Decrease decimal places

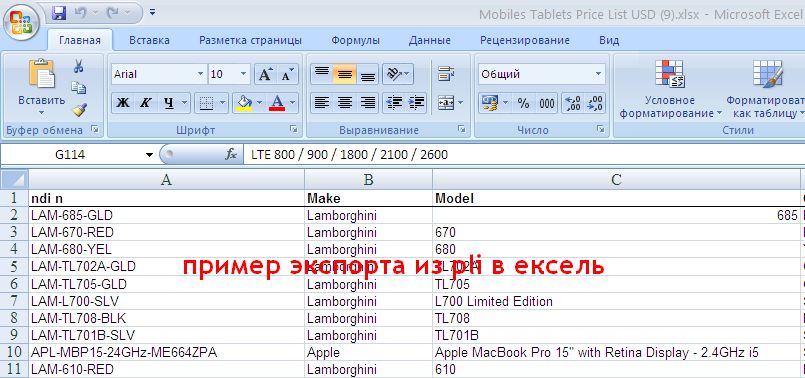pyautogui.click(x=595, y=103)
